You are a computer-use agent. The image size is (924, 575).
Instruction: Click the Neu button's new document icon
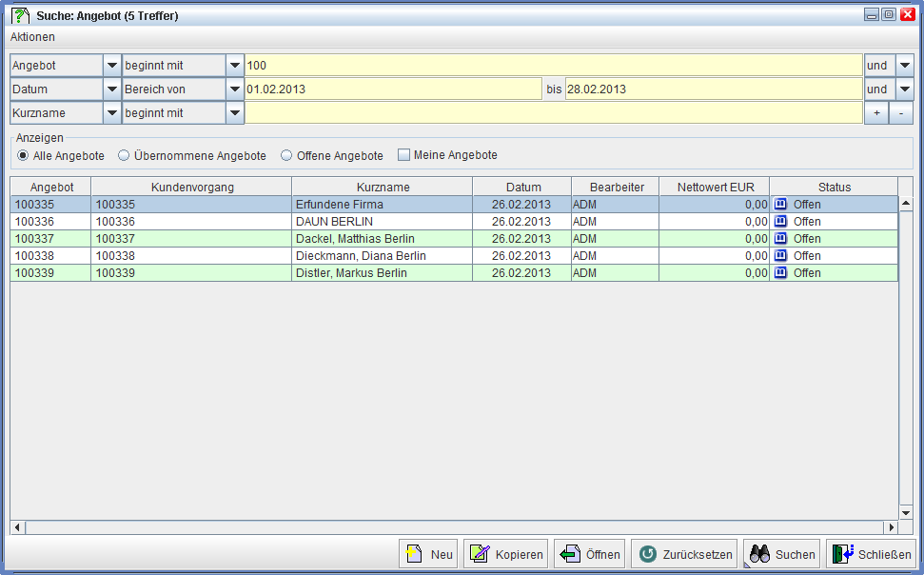tap(413, 554)
